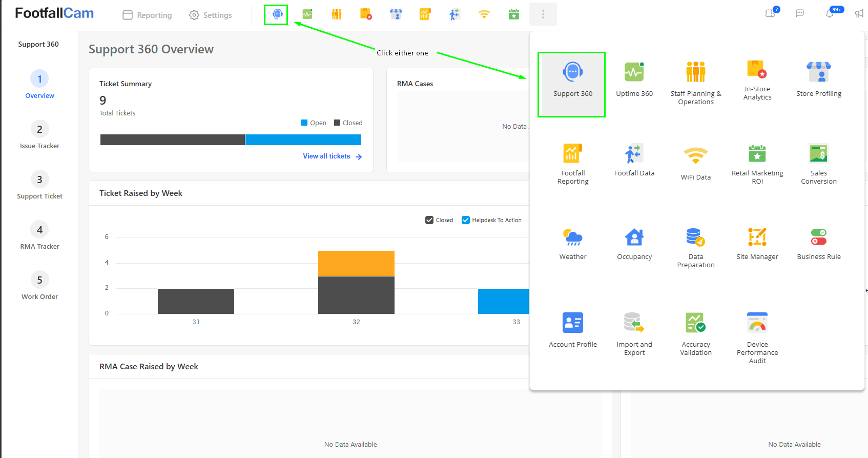The width and height of the screenshot is (868, 458).
Task: Click the Footfall Data icon in top toolbar
Action: tap(454, 14)
